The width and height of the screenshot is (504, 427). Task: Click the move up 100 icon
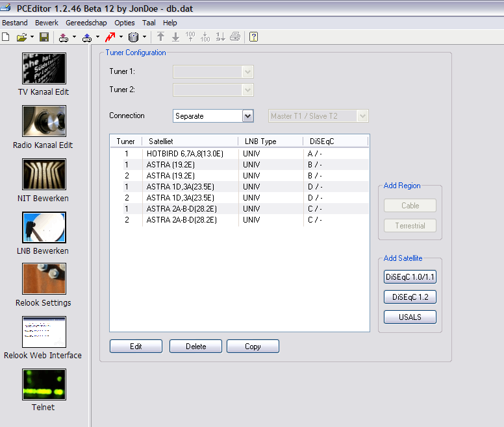(x=190, y=37)
